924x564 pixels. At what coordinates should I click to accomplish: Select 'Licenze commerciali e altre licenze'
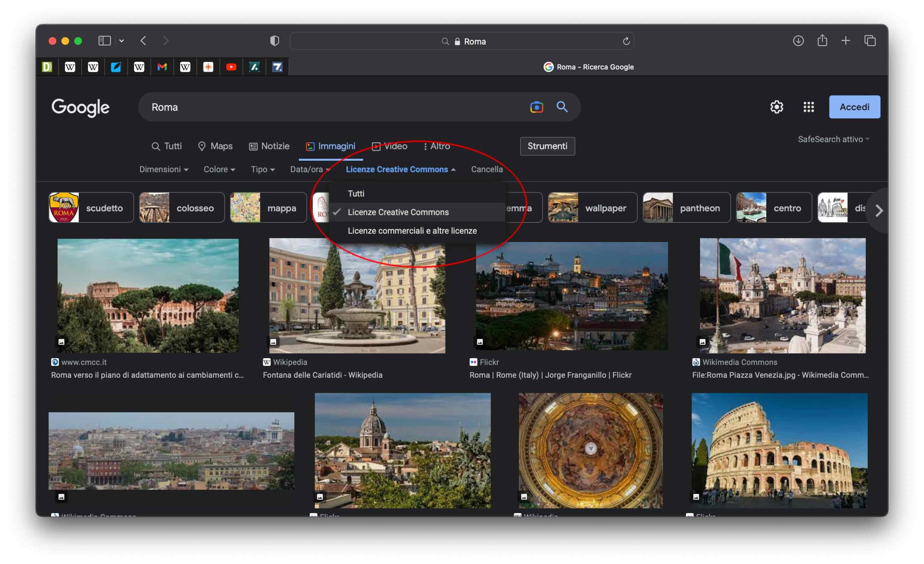tap(412, 230)
